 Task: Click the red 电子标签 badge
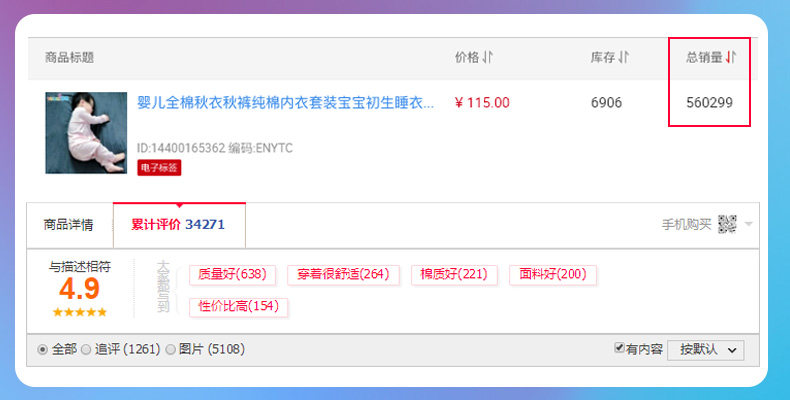point(158,168)
